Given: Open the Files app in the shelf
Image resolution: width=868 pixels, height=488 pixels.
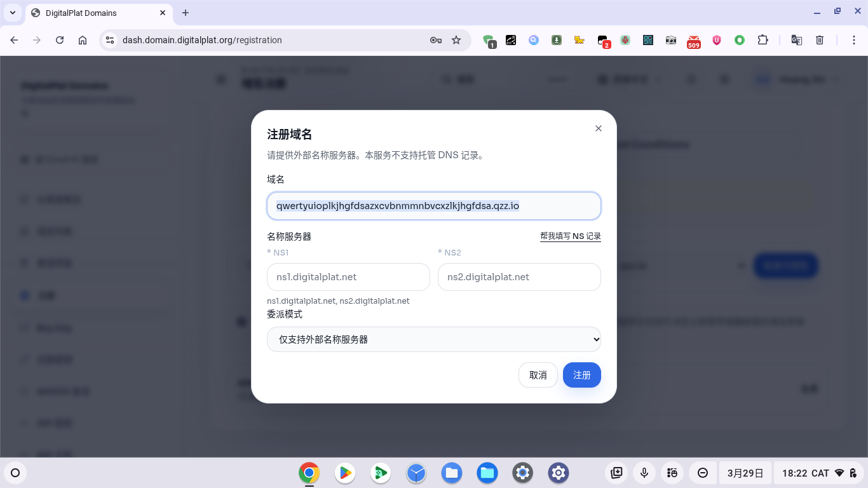Looking at the screenshot, I should (x=452, y=473).
